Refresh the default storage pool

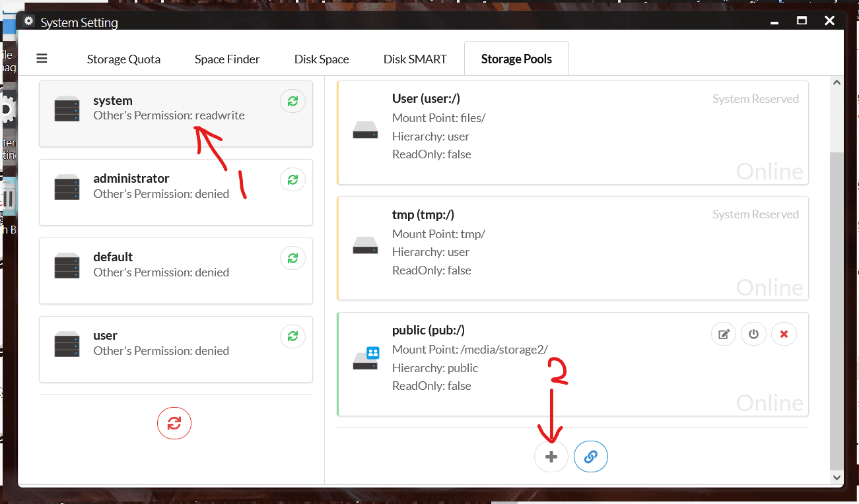coord(292,257)
